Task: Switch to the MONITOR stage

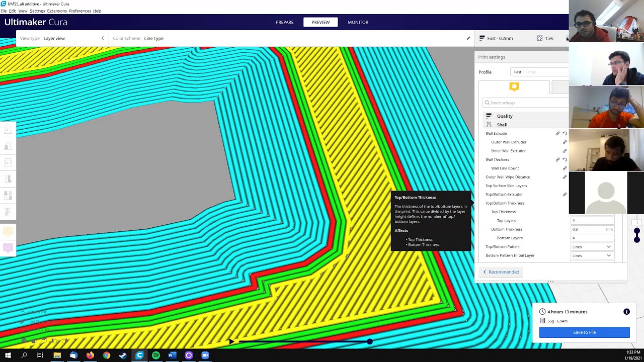Action: 358,22
